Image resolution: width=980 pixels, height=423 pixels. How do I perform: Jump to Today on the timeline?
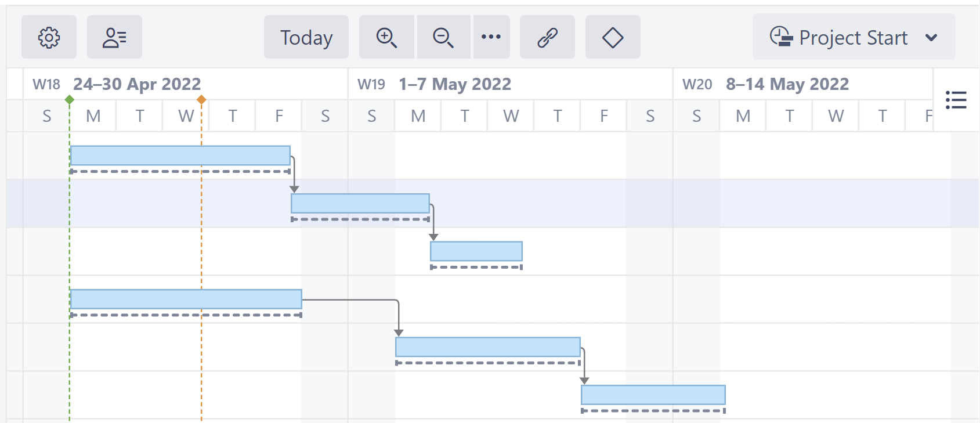coord(306,37)
